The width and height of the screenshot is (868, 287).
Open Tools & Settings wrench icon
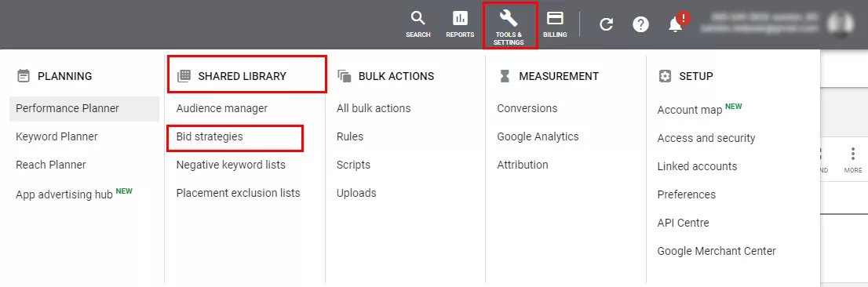pyautogui.click(x=509, y=19)
